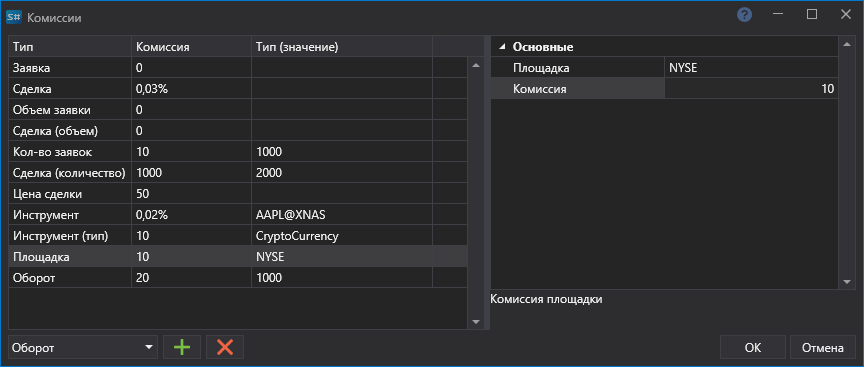Select the Объем заявки row
This screenshot has width=864, height=367.
(x=238, y=110)
